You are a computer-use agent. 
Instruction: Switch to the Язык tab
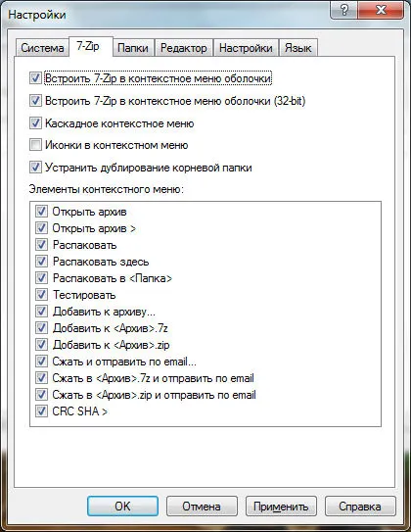[x=297, y=47]
